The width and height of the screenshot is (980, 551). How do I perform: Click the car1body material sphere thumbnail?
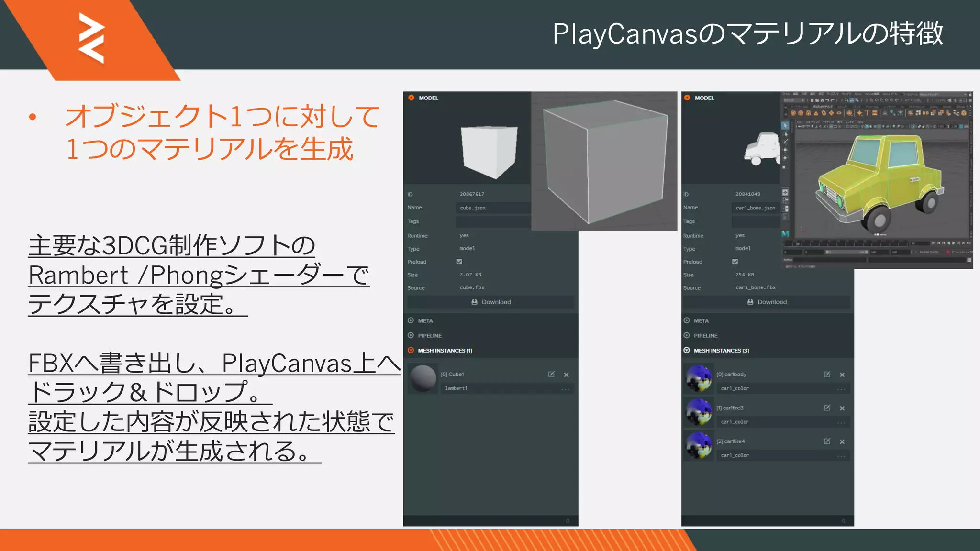(x=699, y=378)
